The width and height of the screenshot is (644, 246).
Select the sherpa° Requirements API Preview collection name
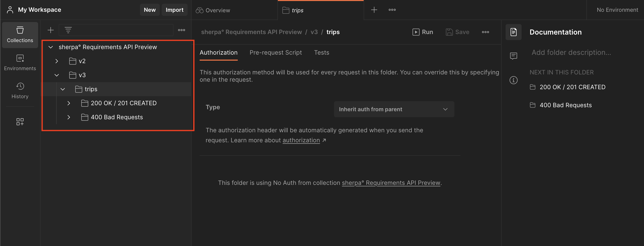(108, 47)
